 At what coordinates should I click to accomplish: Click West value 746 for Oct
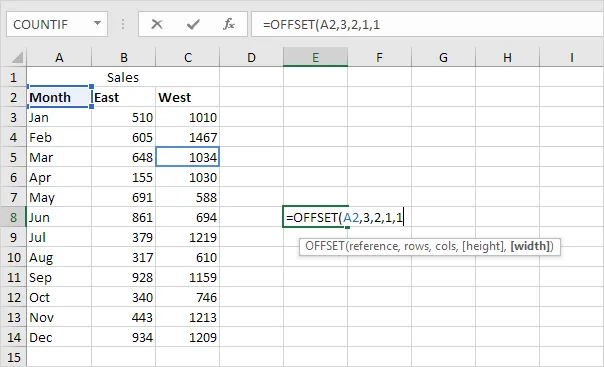188,297
